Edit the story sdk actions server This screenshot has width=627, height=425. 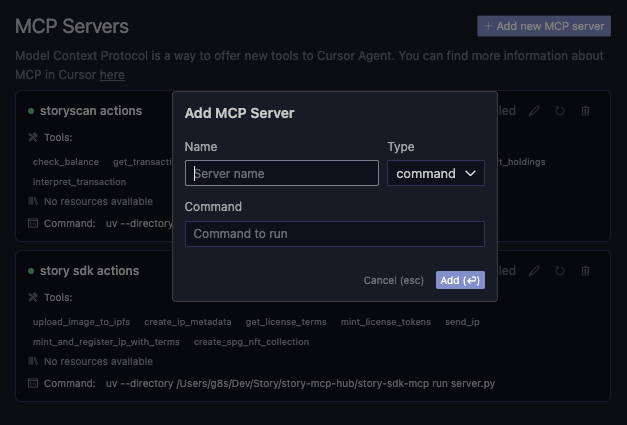[535, 271]
